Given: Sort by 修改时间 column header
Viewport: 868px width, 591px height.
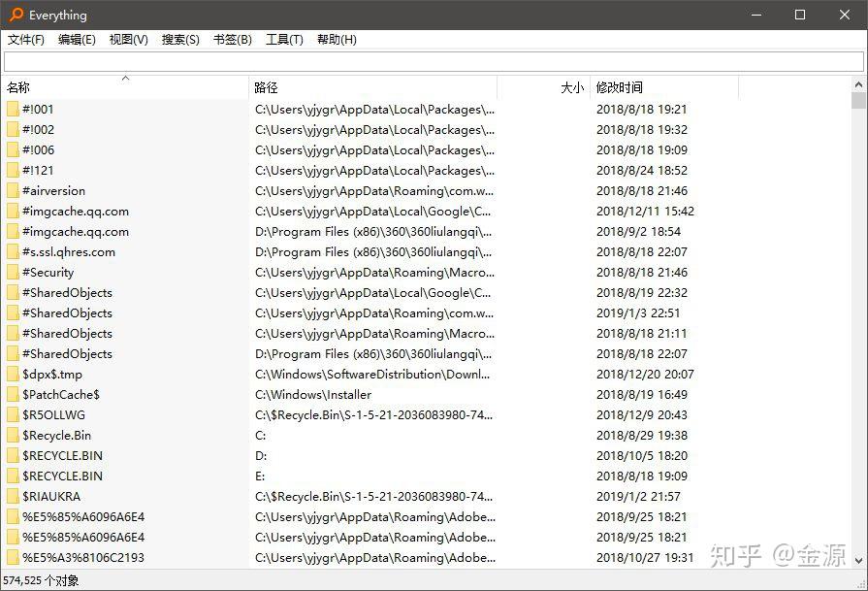Looking at the screenshot, I should pyautogui.click(x=664, y=87).
